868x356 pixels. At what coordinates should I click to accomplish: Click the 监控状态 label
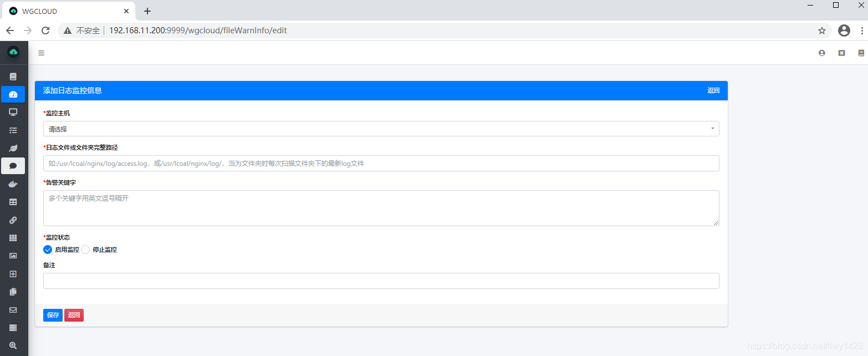(x=58, y=237)
